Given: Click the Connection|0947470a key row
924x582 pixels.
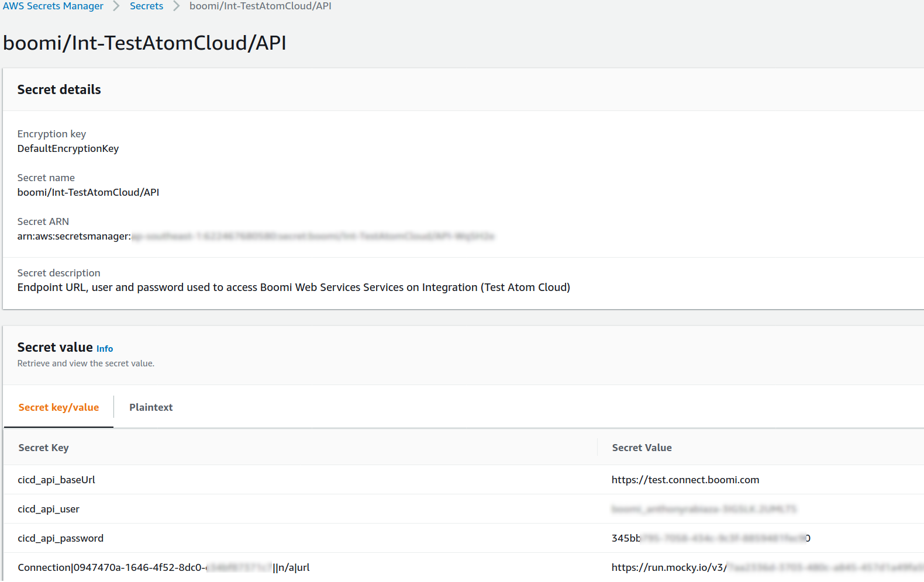Looking at the screenshot, I should 164,567.
